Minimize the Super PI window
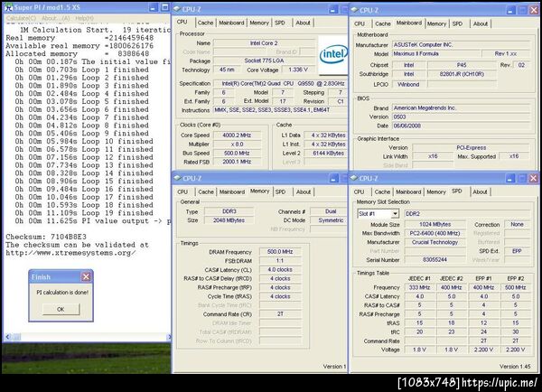The width and height of the screenshot is (542, 392). pyautogui.click(x=153, y=7)
